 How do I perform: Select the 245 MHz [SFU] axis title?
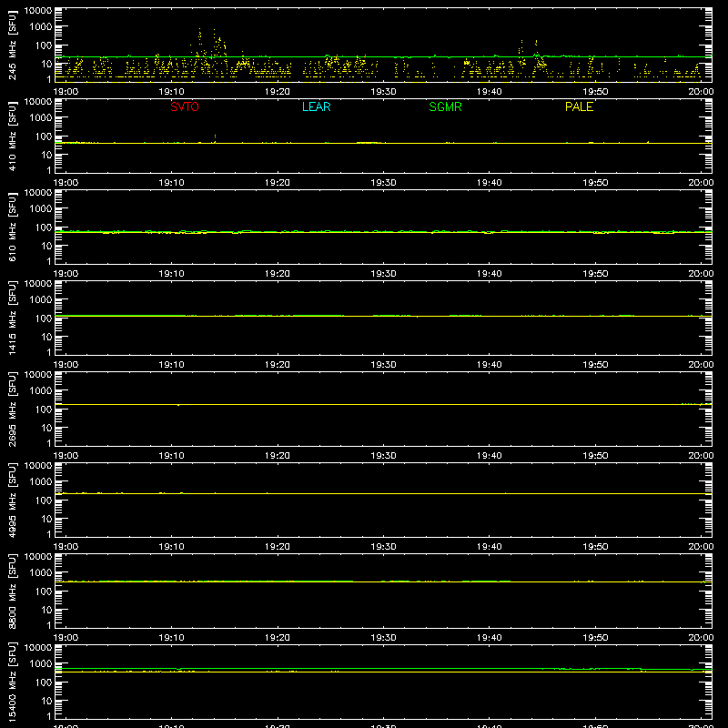coord(13,45)
